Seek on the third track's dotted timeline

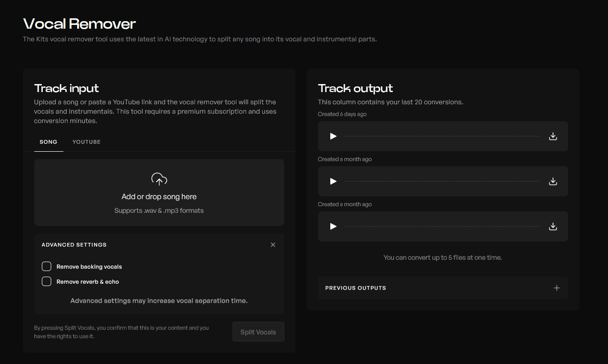[x=443, y=226]
